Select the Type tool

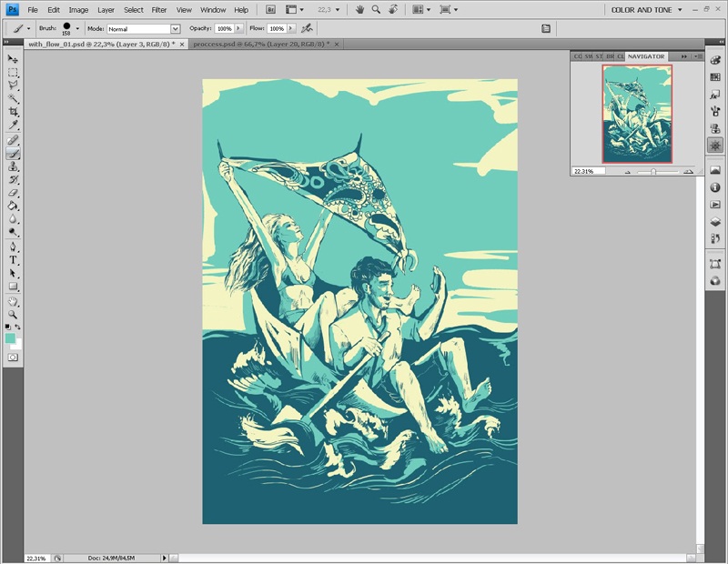(14, 259)
